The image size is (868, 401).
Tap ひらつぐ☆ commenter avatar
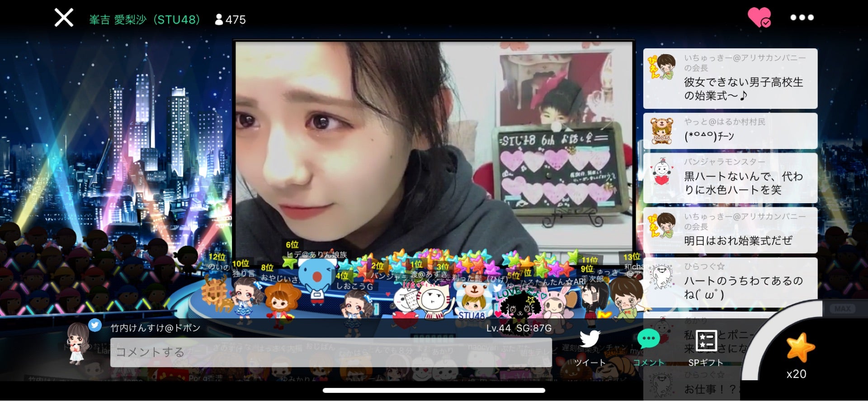pos(662,276)
